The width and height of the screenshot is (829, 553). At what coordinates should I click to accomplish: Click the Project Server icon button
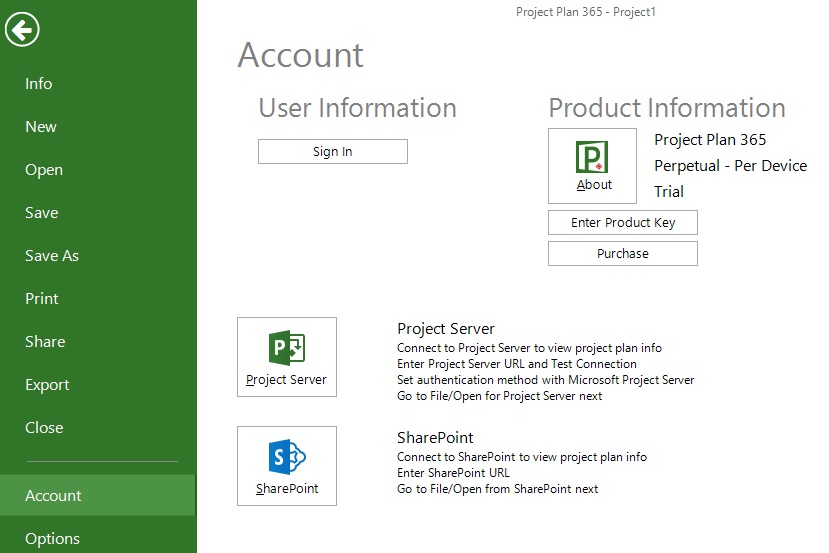click(287, 357)
